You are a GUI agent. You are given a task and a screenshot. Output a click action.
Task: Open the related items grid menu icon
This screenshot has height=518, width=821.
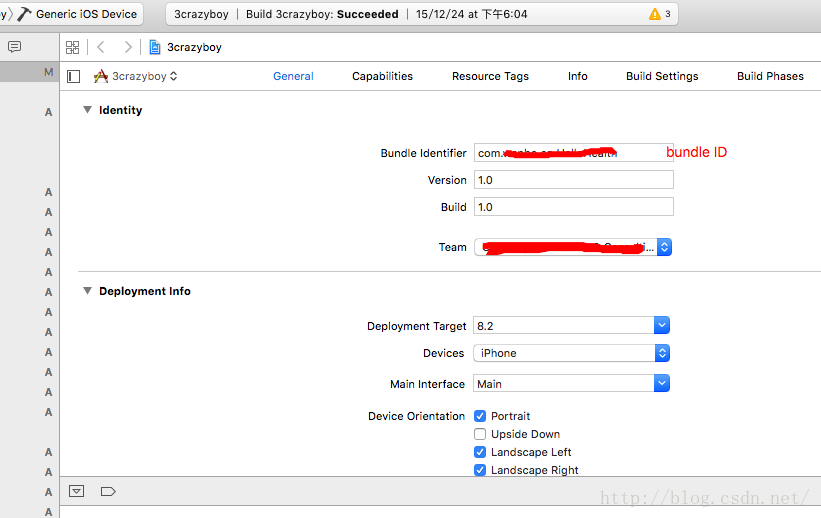[73, 47]
